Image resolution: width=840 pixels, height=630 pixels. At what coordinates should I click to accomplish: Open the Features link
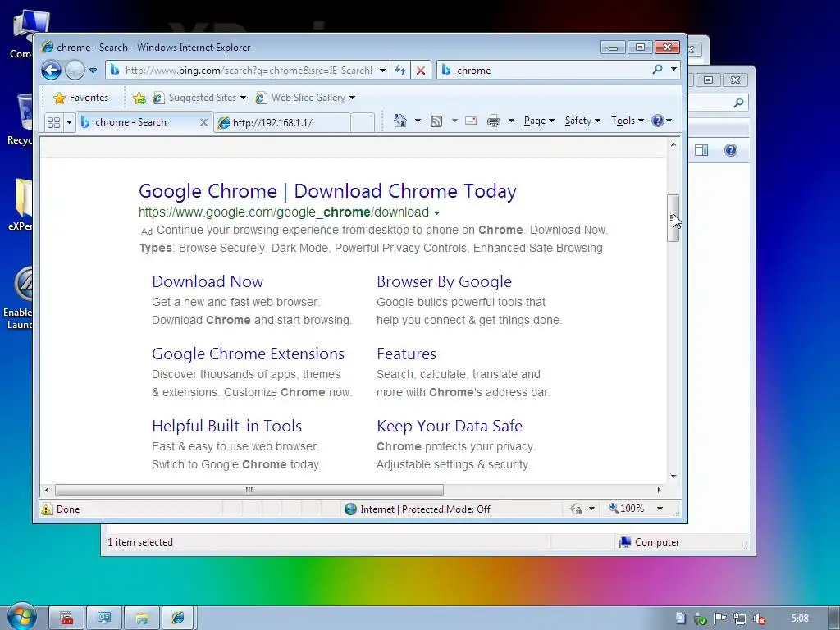pyautogui.click(x=406, y=354)
